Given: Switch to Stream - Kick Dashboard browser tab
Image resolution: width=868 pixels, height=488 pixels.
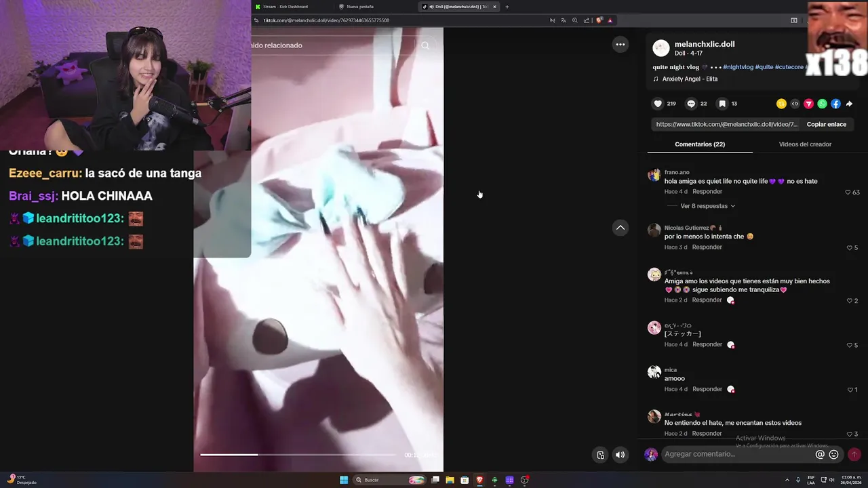Looking at the screenshot, I should coord(292,7).
